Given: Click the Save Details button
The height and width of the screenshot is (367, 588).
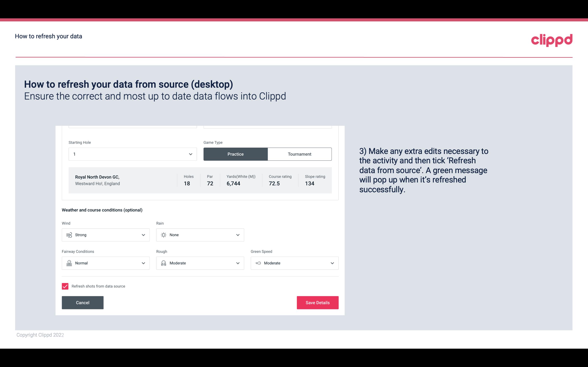Looking at the screenshot, I should 318,302.
